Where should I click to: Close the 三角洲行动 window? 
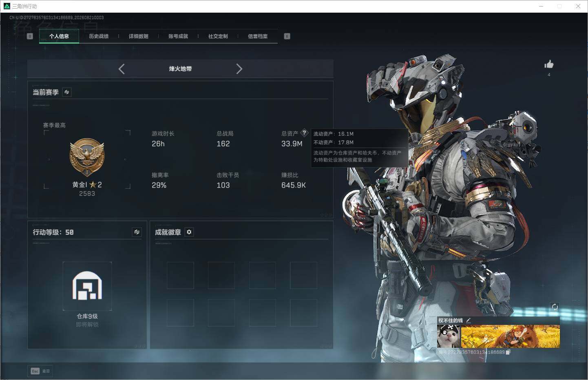pyautogui.click(x=578, y=6)
